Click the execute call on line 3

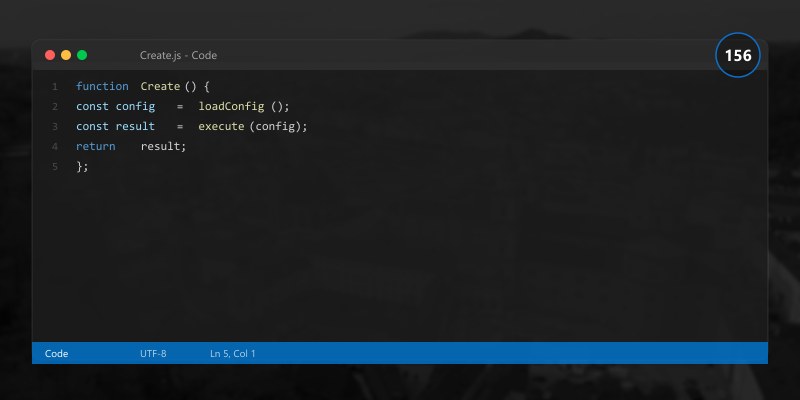221,127
